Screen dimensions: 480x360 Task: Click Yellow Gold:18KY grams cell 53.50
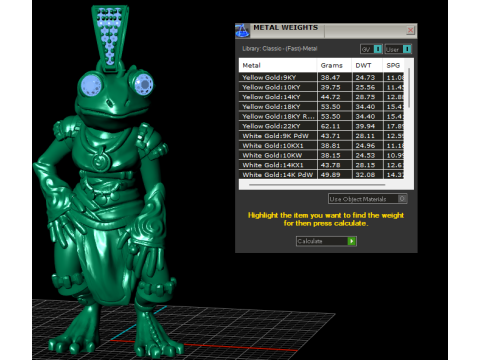[x=330, y=107]
